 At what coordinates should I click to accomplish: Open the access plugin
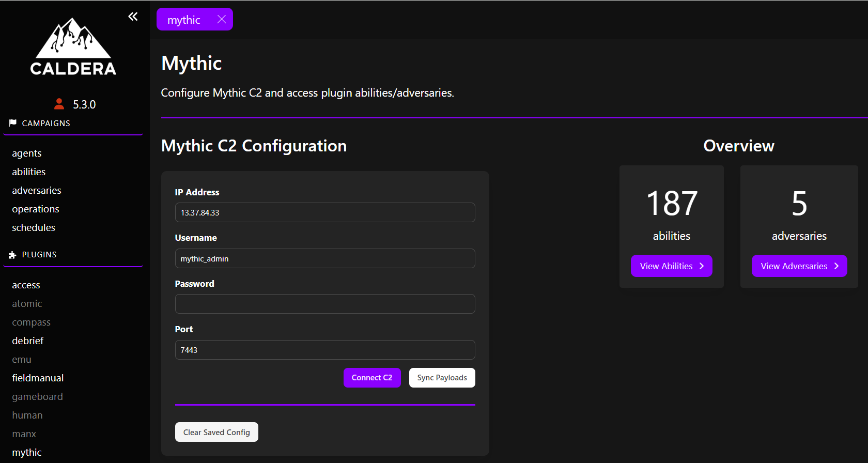[26, 285]
